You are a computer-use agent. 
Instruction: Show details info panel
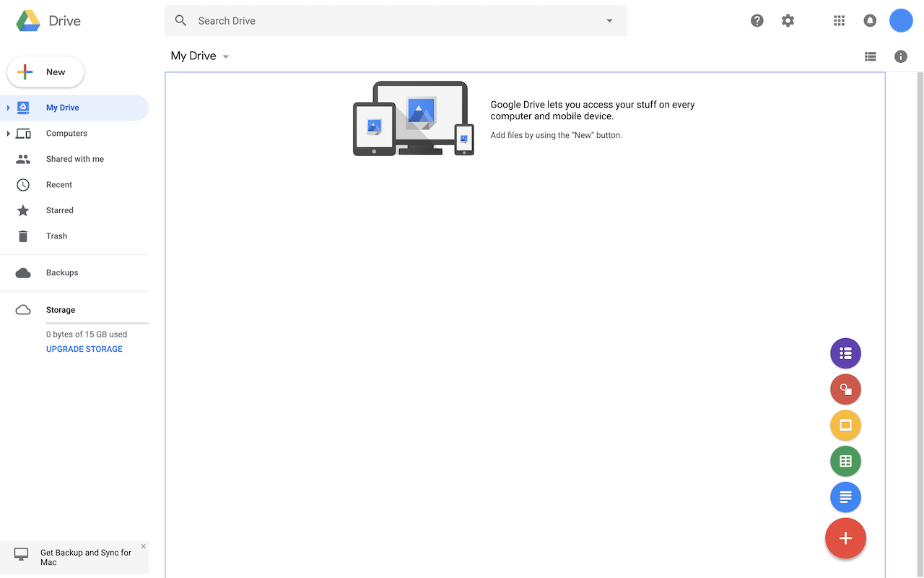[x=901, y=56]
